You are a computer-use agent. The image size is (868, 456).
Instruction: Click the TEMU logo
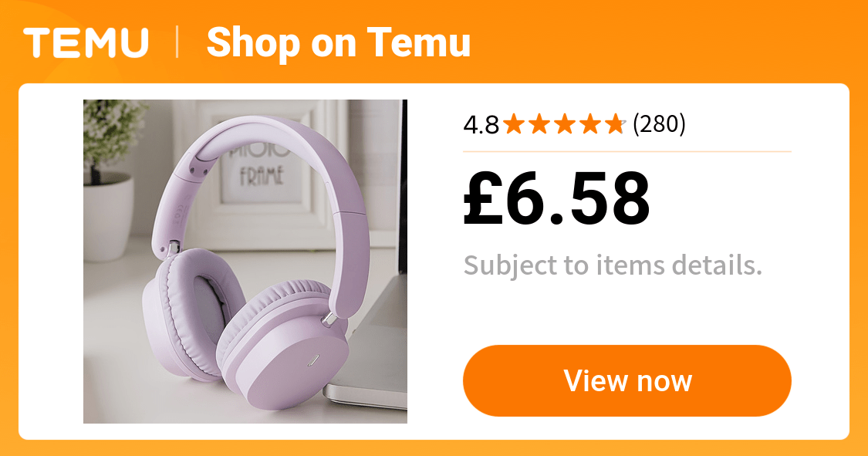tap(86, 42)
